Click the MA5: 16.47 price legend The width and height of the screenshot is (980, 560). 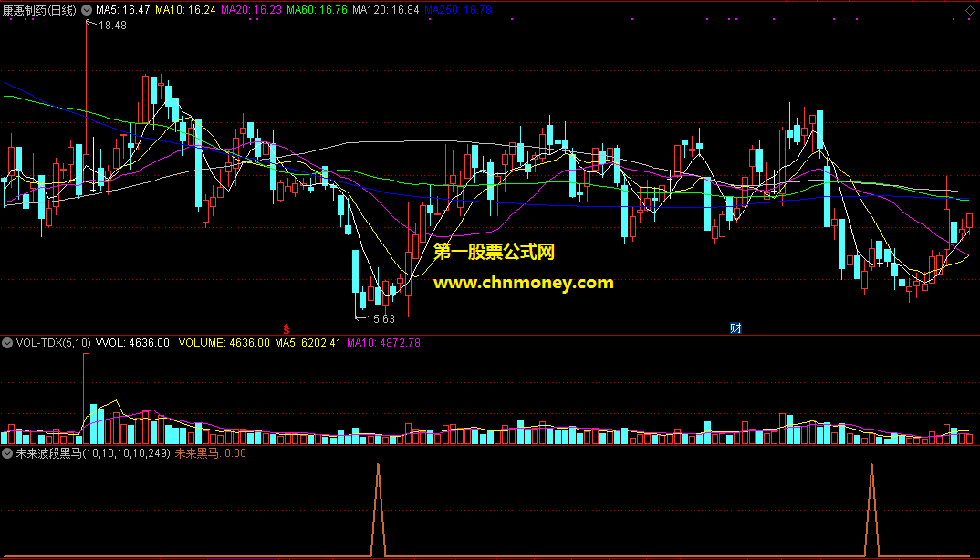122,10
